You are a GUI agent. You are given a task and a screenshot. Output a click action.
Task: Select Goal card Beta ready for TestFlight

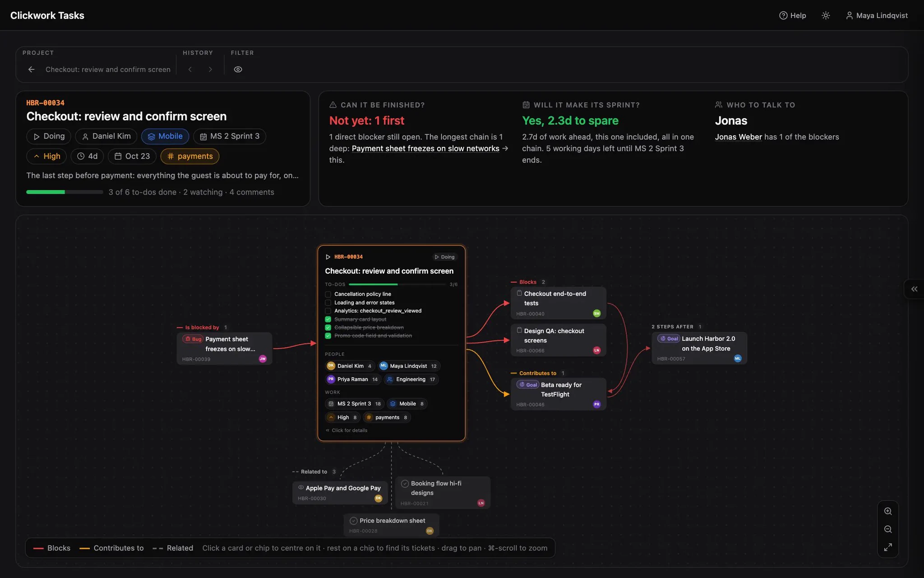point(558,394)
